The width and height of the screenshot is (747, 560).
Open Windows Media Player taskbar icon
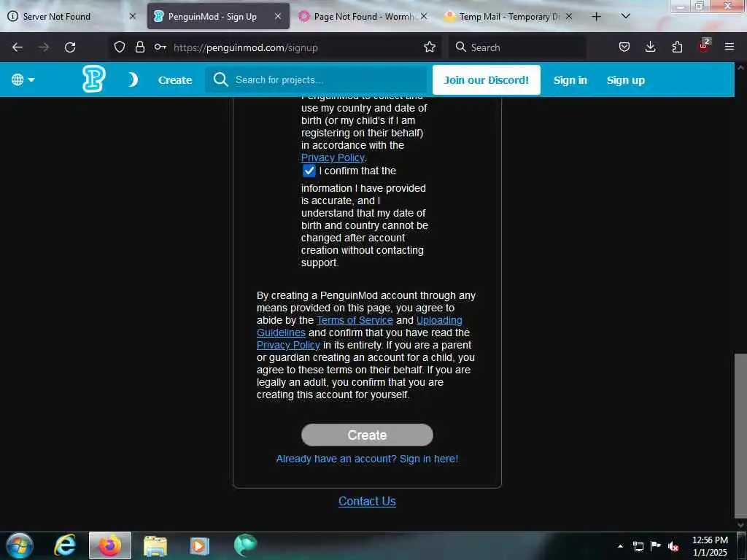pyautogui.click(x=200, y=545)
